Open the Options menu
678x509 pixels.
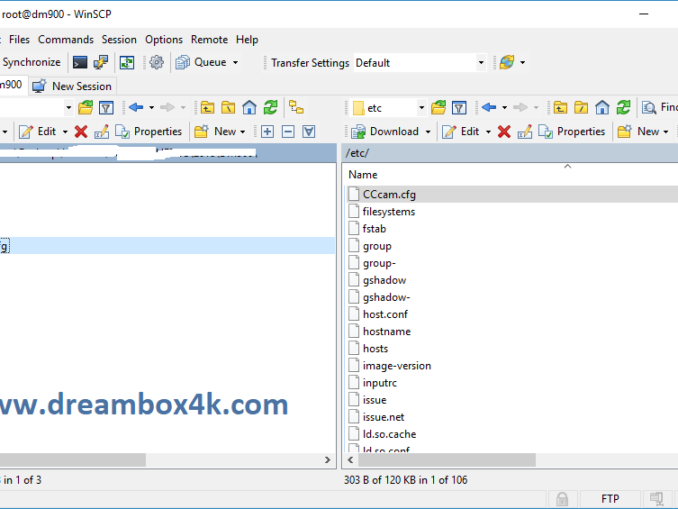(164, 40)
